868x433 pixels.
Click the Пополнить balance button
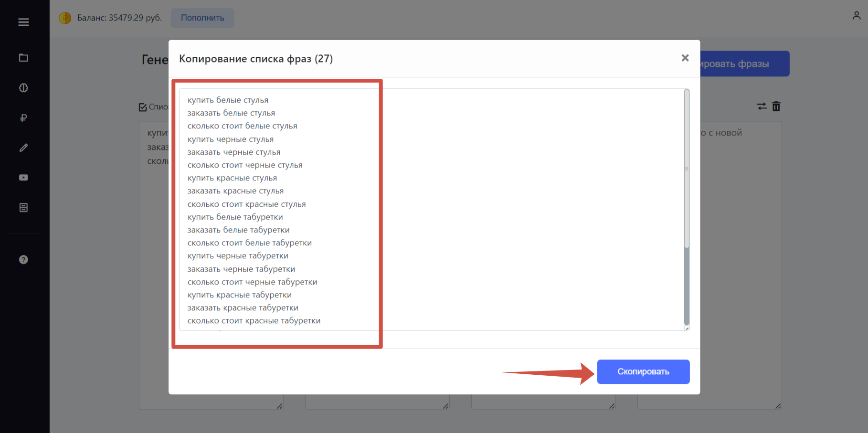pos(202,18)
